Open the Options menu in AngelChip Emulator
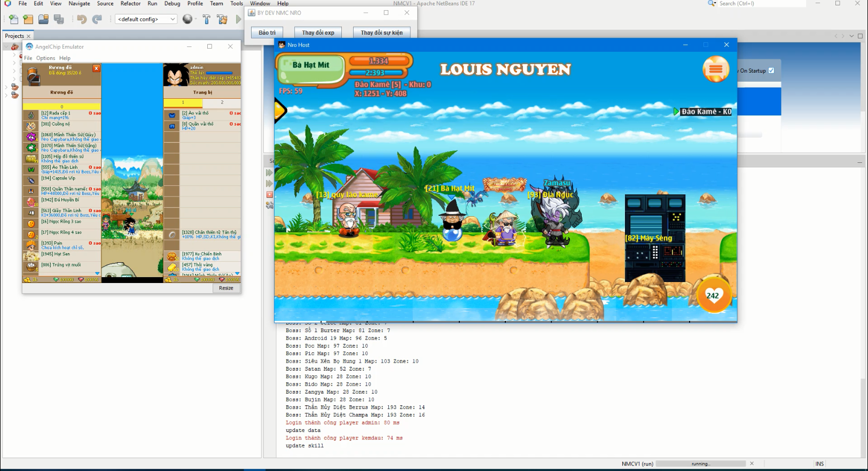Image resolution: width=868 pixels, height=471 pixels. tap(45, 58)
